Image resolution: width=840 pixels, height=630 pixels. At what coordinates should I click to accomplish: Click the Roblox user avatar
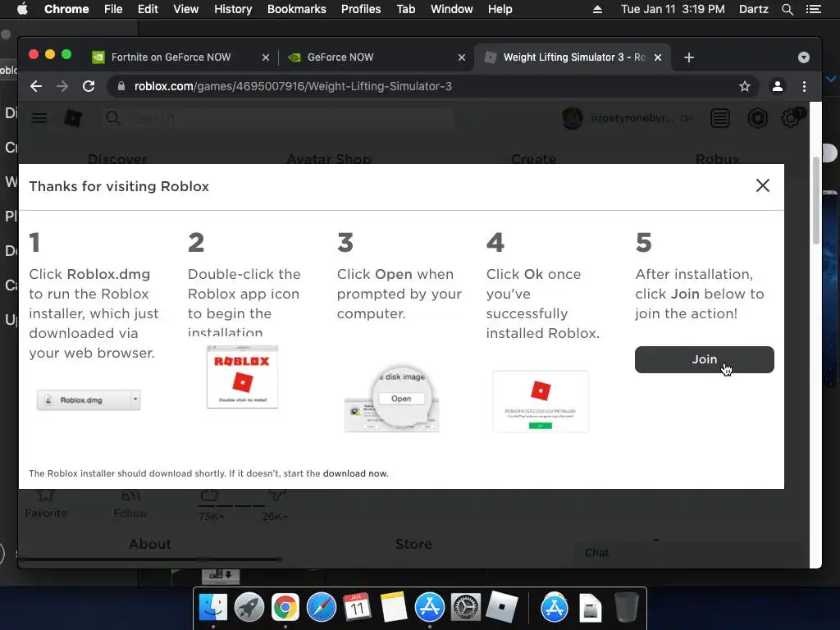click(x=572, y=118)
